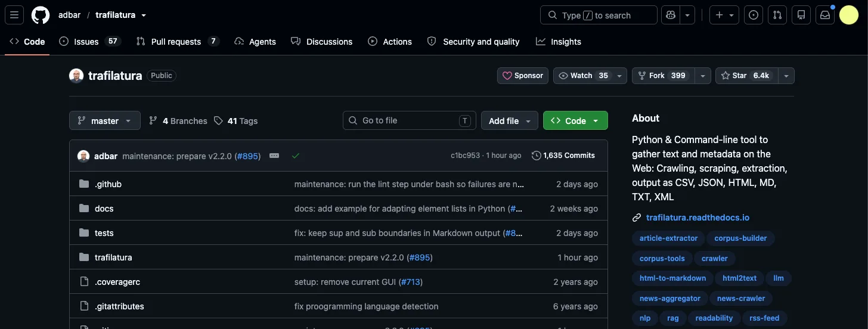Switch to the Issues tab
The height and width of the screenshot is (329, 868).
coord(90,42)
